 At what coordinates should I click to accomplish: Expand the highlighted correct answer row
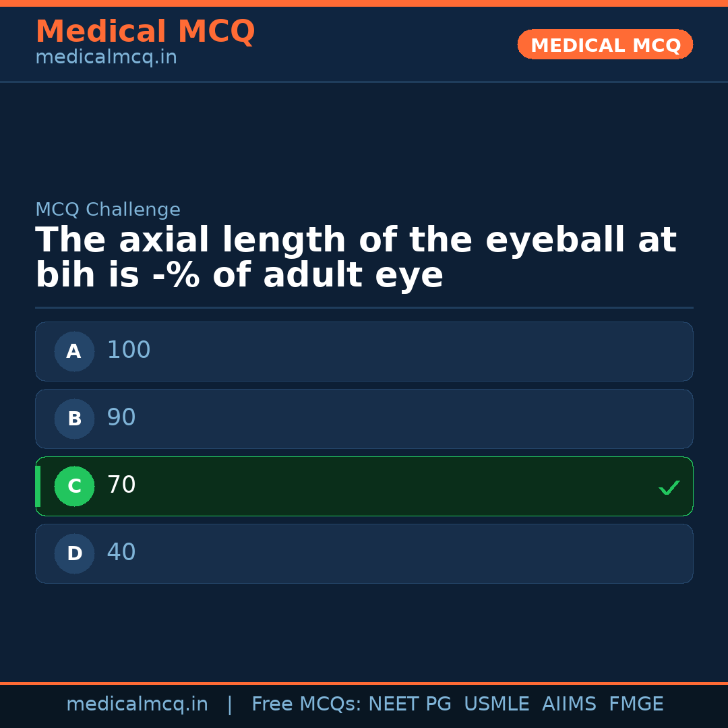pos(364,486)
